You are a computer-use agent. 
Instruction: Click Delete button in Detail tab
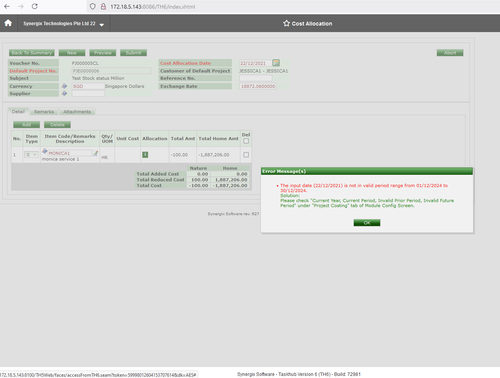click(57, 125)
